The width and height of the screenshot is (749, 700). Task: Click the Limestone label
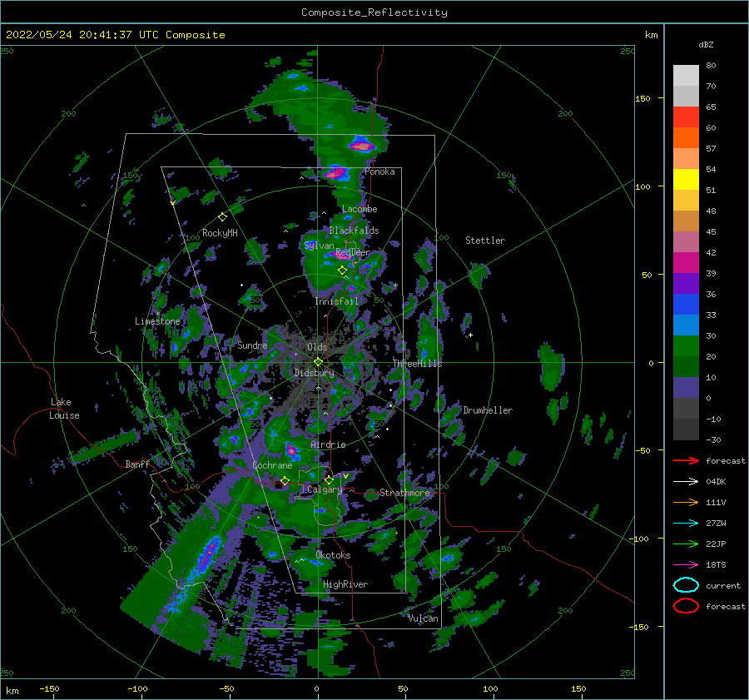click(x=157, y=321)
